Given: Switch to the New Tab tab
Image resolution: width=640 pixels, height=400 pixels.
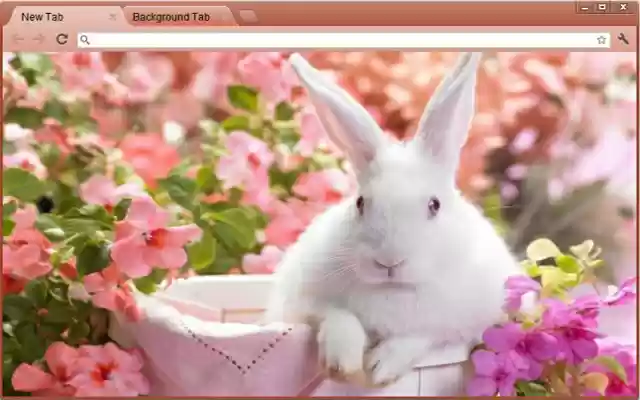Looking at the screenshot, I should (x=65, y=17).
